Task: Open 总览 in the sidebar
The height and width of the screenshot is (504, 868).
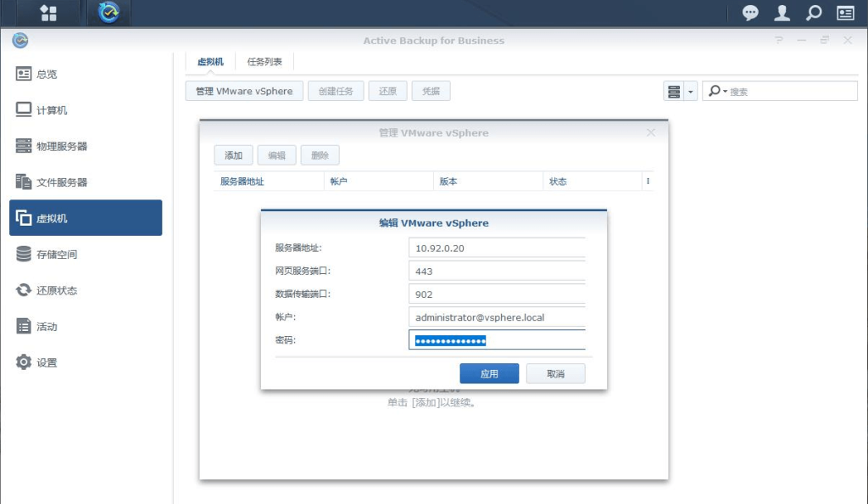Action: pos(86,74)
